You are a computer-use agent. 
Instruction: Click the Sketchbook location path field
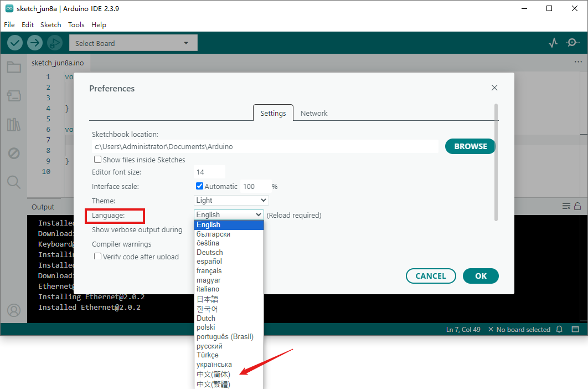point(265,146)
